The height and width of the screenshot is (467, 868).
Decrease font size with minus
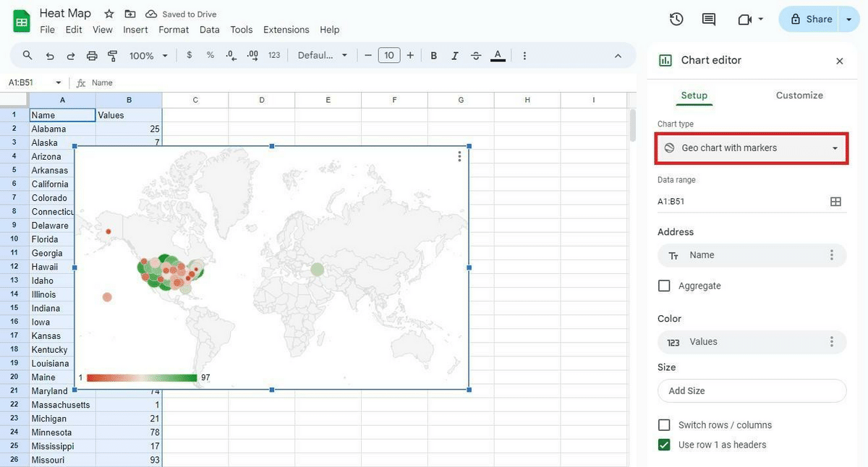368,56
